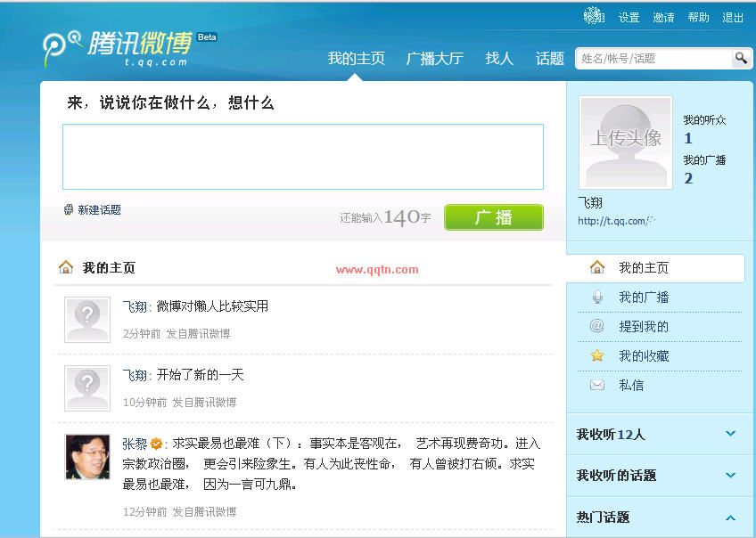Click the 上传头像 profile picture placeholder
This screenshot has height=538, width=756.
coord(626,143)
